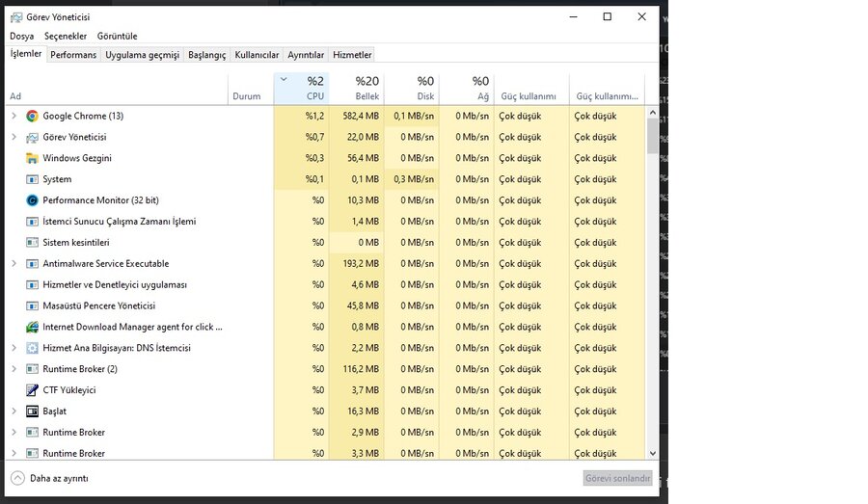Sort processes by Bellek column
Image resolution: width=868 pixels, height=504 pixels.
(366, 88)
